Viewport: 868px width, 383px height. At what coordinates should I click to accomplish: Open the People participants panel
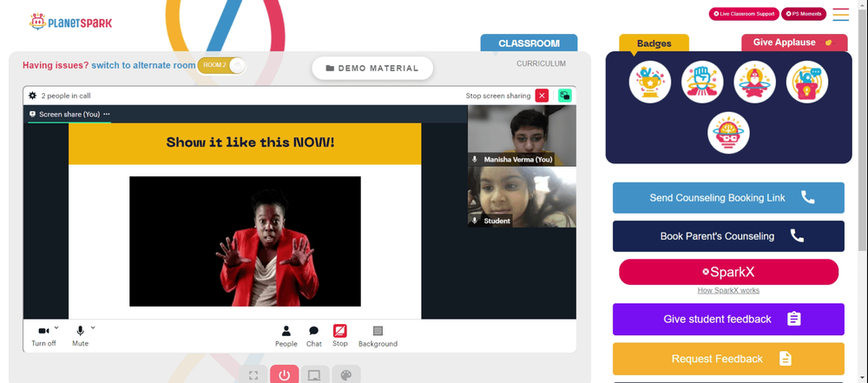pos(286,336)
